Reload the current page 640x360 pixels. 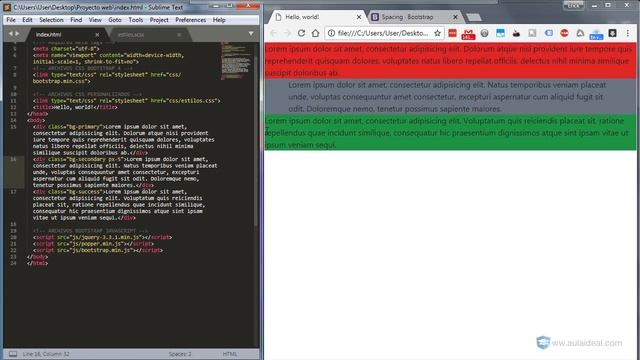301,33
